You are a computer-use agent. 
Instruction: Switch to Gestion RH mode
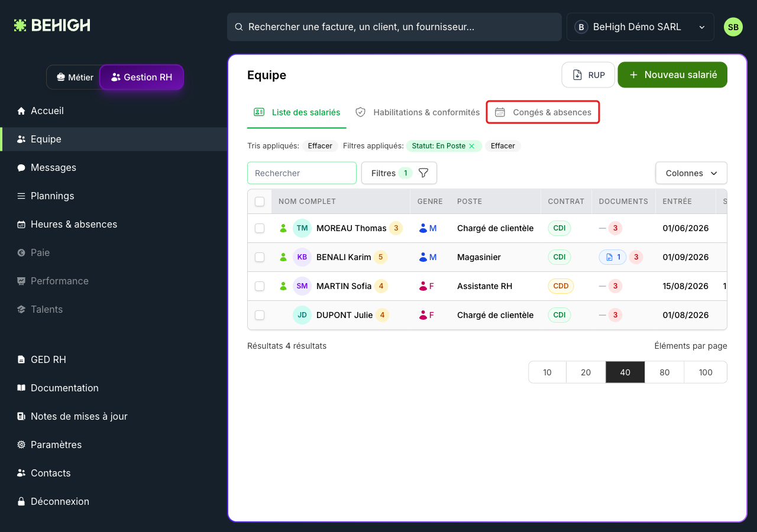141,77
